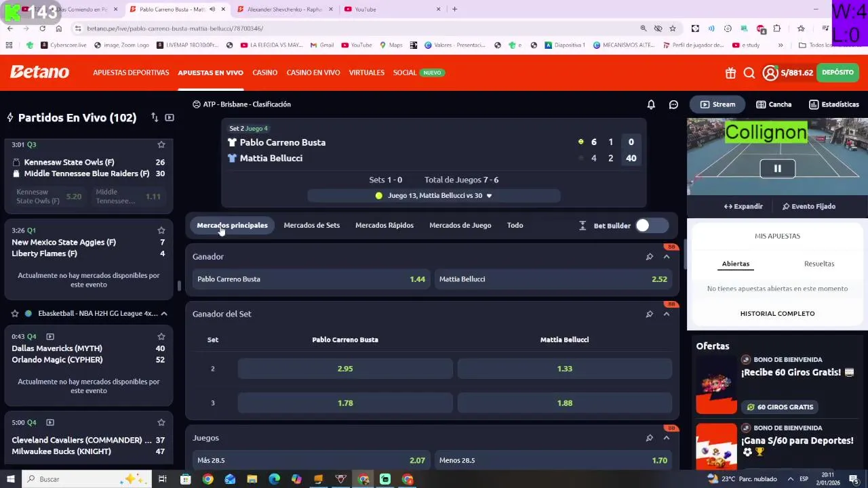Pause the live stream video
The image size is (868, 488).
[778, 168]
